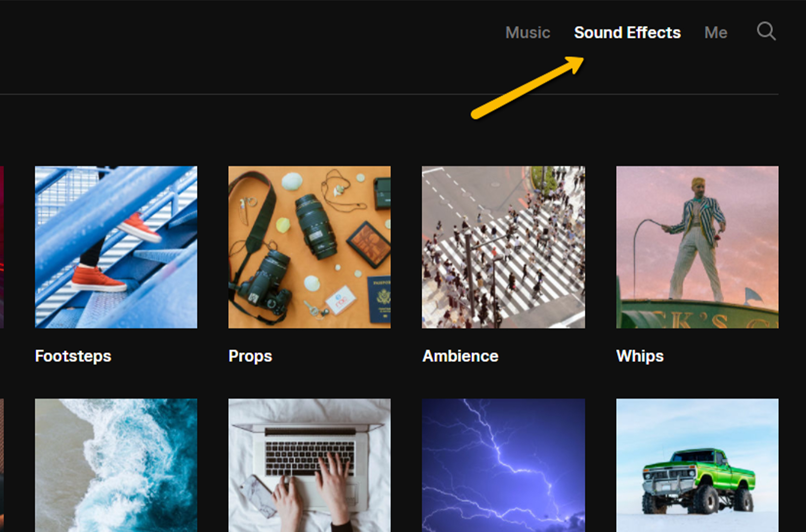Open the ocean waves thumbnail
This screenshot has width=806, height=532.
(116, 465)
